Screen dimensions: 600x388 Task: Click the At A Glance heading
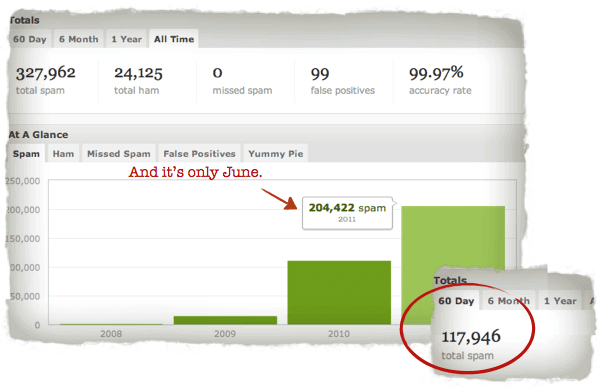coord(39,135)
